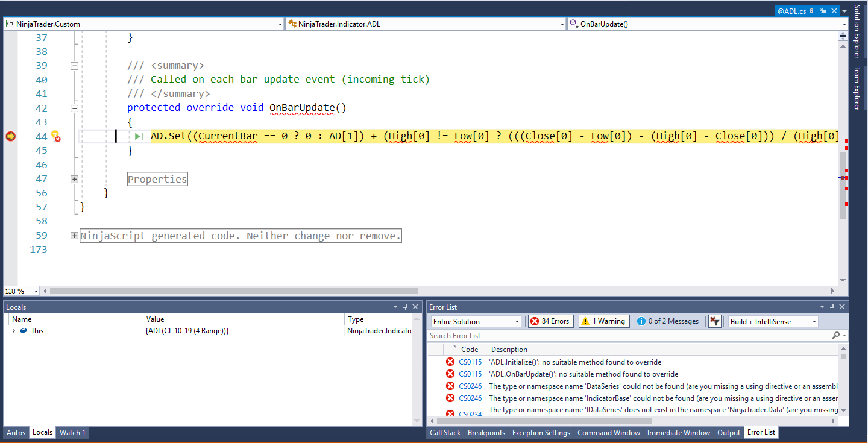Click the breakpoint marker on line 44
This screenshot has height=443, width=868.
[10, 137]
